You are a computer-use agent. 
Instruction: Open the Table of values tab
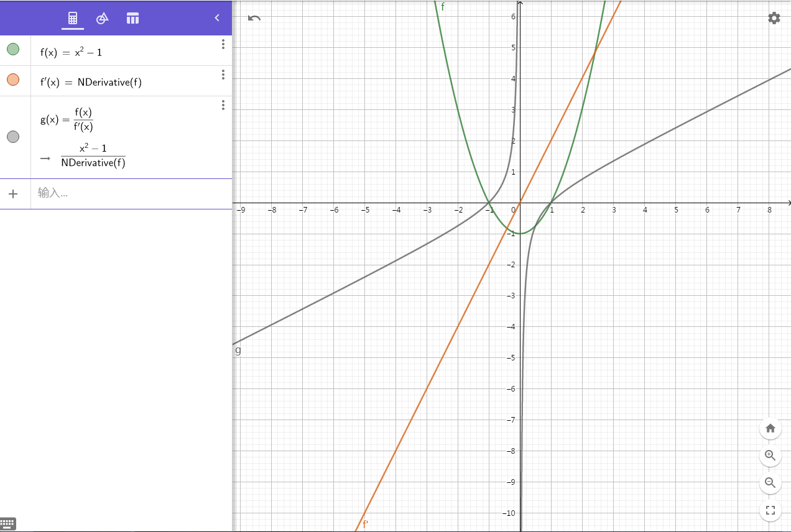pyautogui.click(x=132, y=18)
